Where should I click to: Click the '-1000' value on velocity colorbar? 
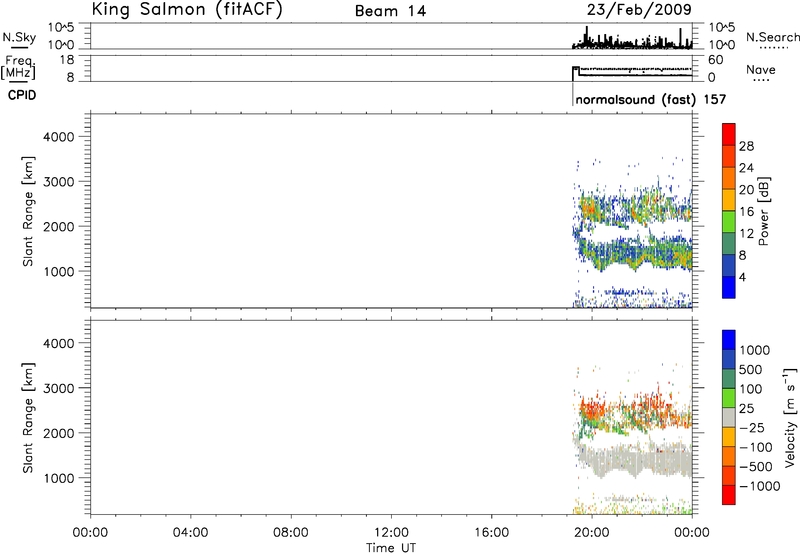point(760,486)
